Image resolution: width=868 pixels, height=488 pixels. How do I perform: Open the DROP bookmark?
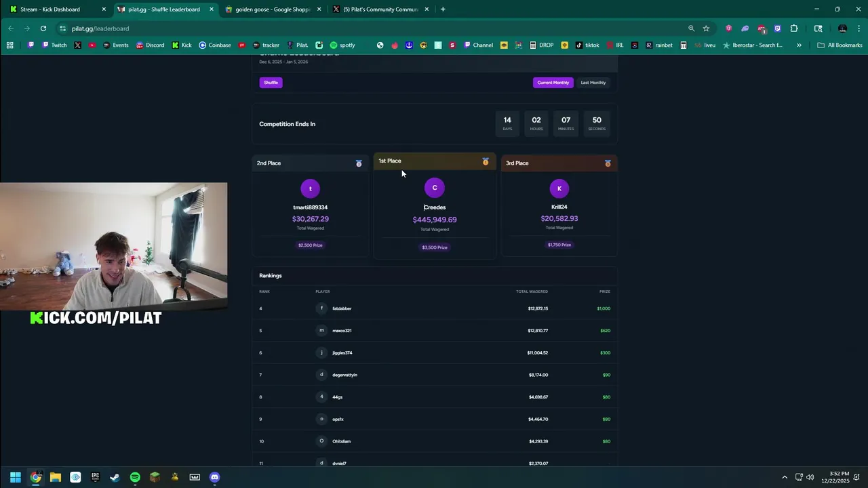[541, 45]
